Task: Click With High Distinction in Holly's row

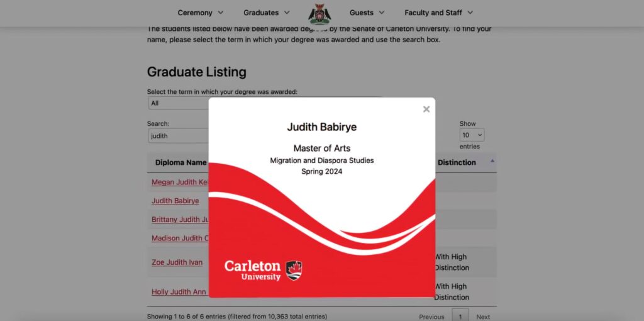Action: coord(452,292)
